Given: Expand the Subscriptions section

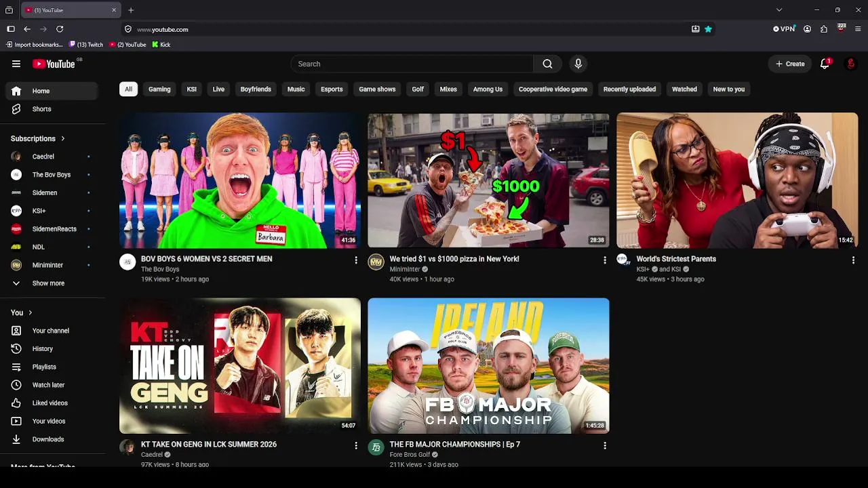Looking at the screenshot, I should tap(38, 138).
